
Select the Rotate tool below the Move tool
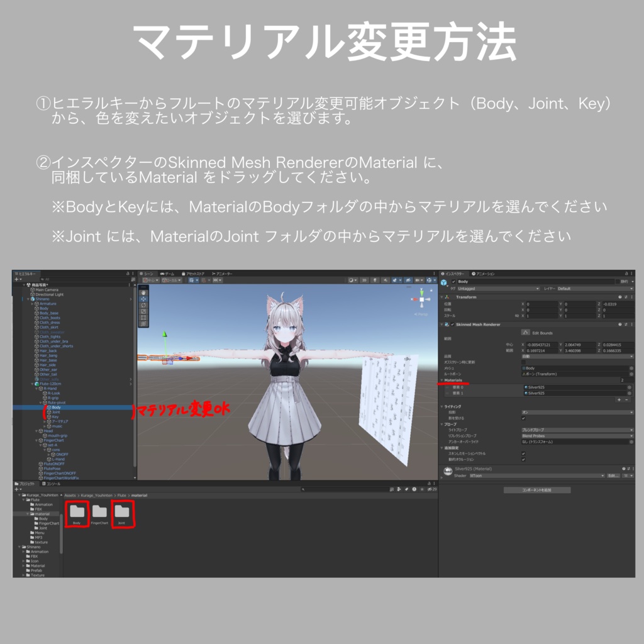pos(144,305)
